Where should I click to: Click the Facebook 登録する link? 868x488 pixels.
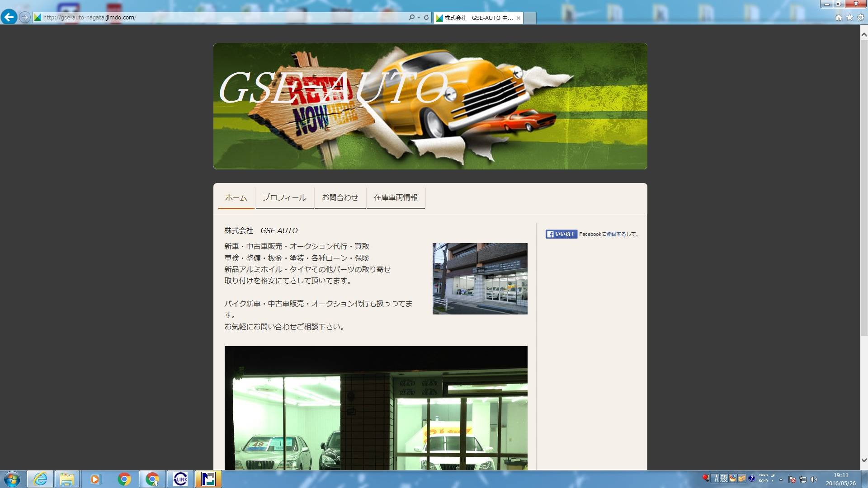point(616,234)
